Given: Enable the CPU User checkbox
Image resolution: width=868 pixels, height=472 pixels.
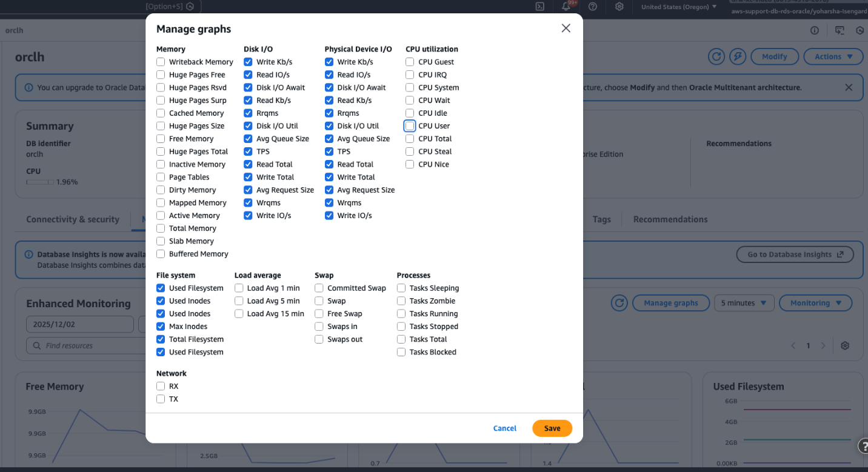Looking at the screenshot, I should 410,126.
